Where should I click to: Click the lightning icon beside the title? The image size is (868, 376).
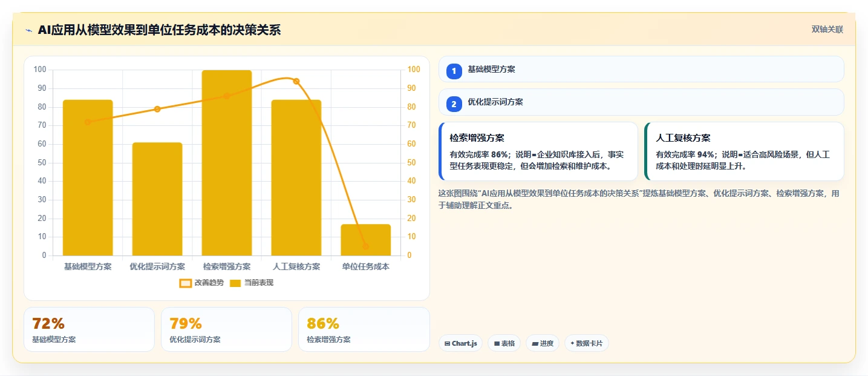pyautogui.click(x=29, y=30)
